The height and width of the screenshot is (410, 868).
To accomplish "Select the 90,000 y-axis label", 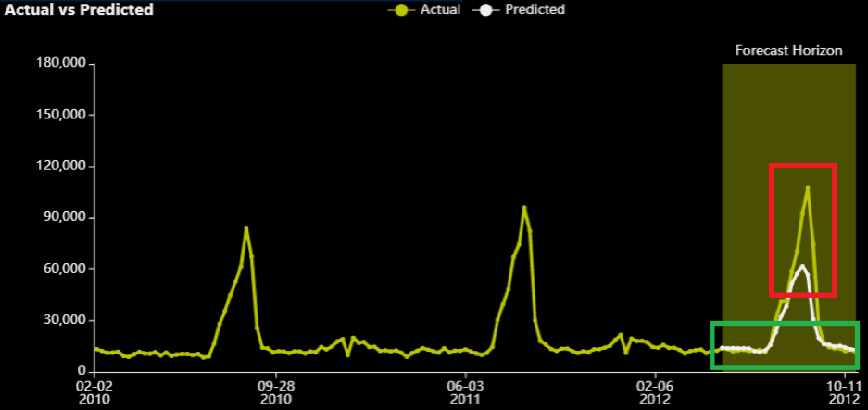I will coord(64,217).
